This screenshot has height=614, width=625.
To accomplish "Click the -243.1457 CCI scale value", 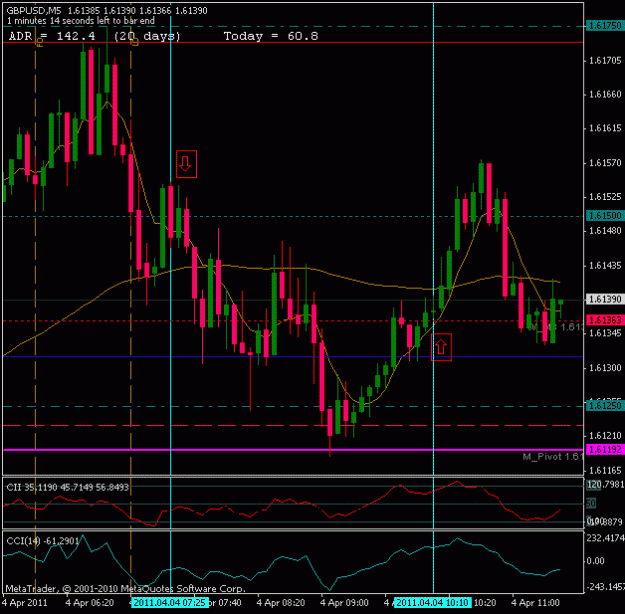I will click(605, 587).
